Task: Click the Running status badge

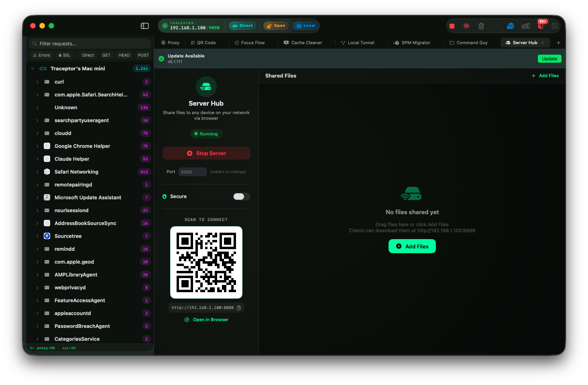Action: (x=206, y=134)
